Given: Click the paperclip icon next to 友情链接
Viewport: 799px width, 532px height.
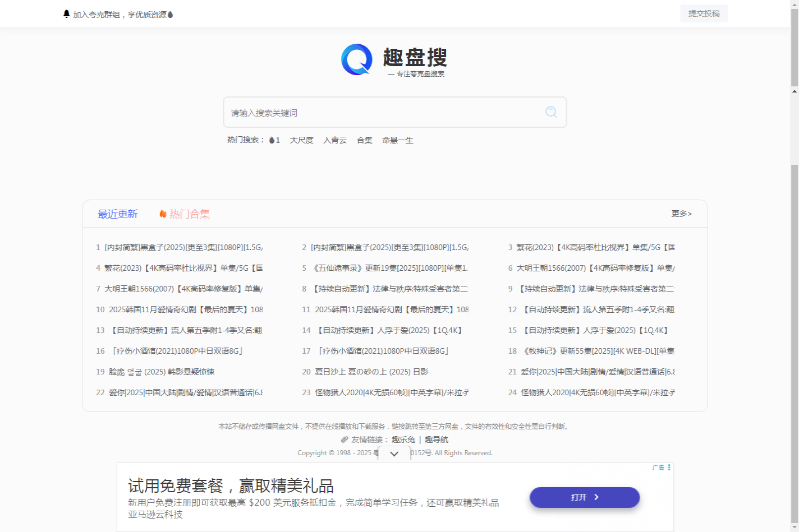Looking at the screenshot, I should tap(344, 440).
